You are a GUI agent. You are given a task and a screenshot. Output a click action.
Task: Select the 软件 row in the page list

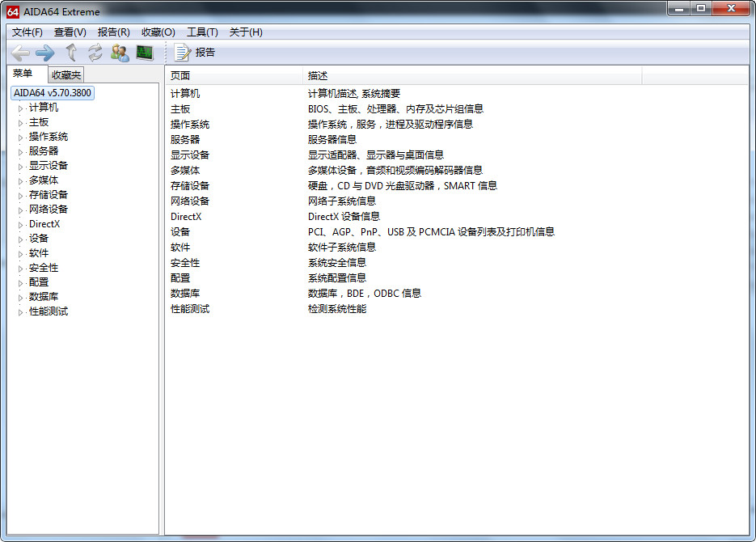click(x=180, y=248)
